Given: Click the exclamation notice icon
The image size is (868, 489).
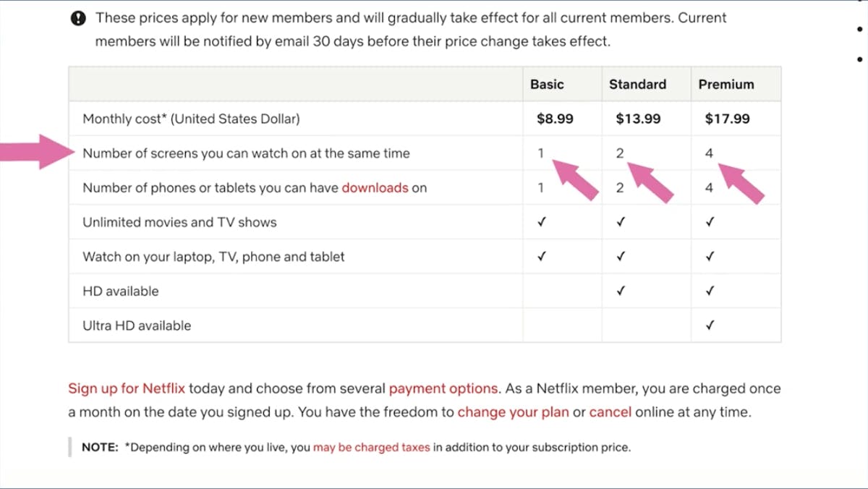Looking at the screenshot, I should [x=79, y=18].
